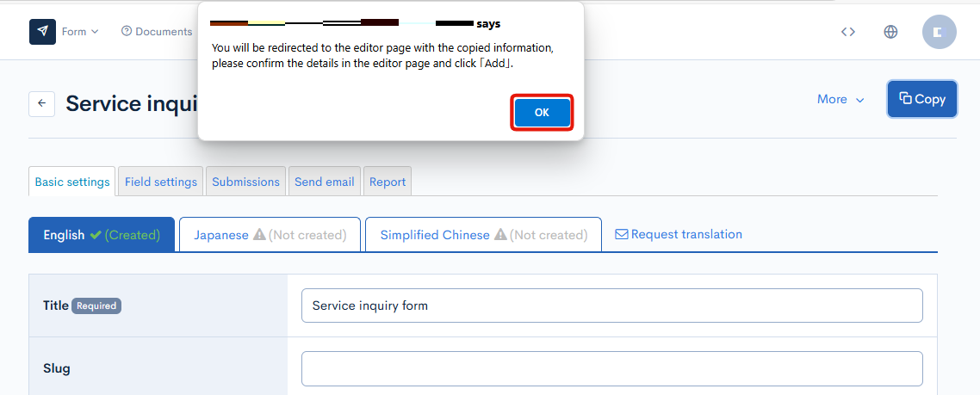
Task: Open the Documents help link
Action: click(157, 32)
